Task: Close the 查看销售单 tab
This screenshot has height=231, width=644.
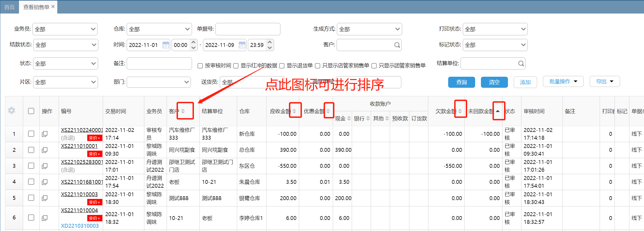Action: pyautogui.click(x=53, y=7)
